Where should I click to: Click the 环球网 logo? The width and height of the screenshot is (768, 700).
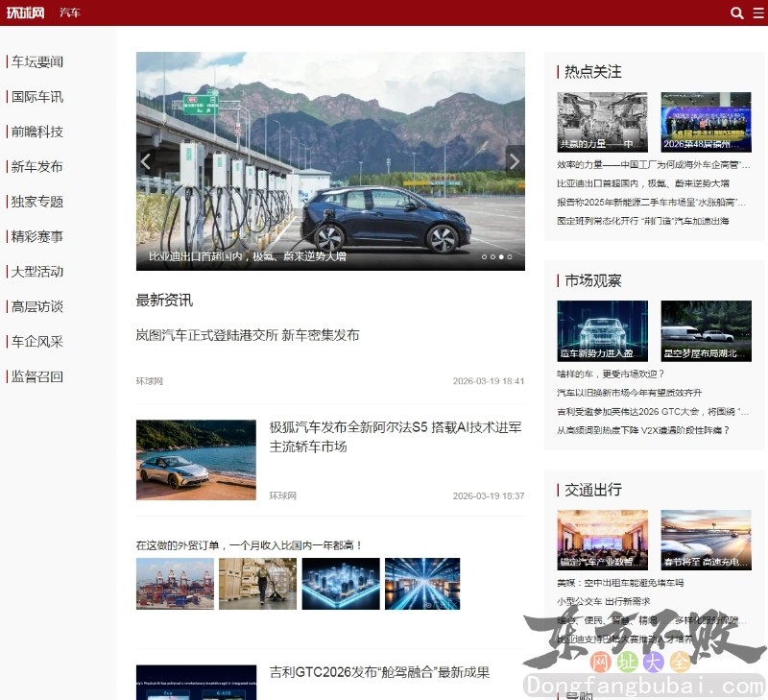[x=24, y=12]
